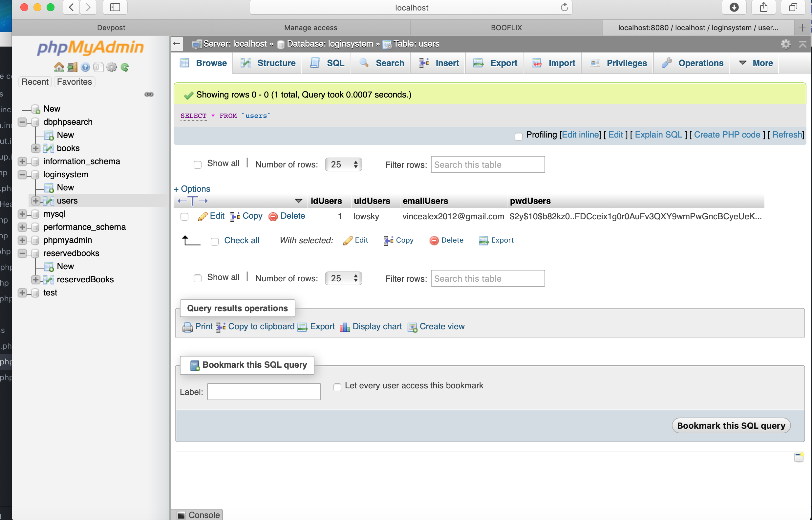
Task: Click the pencil Edit icon in the lowsky row
Action: click(203, 216)
